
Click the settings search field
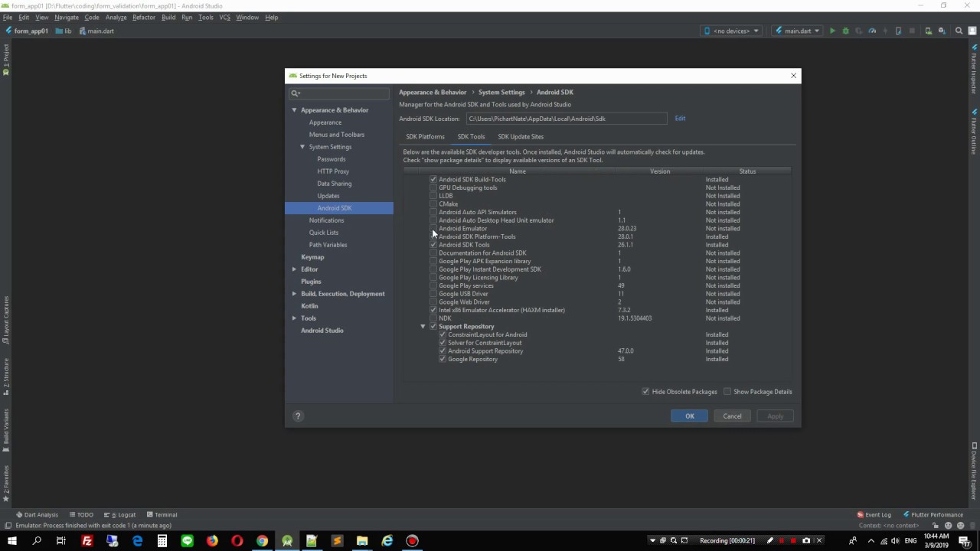339,93
